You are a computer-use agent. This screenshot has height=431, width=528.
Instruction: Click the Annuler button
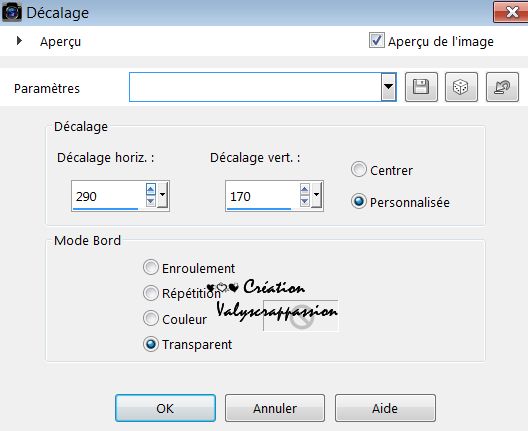tap(275, 408)
